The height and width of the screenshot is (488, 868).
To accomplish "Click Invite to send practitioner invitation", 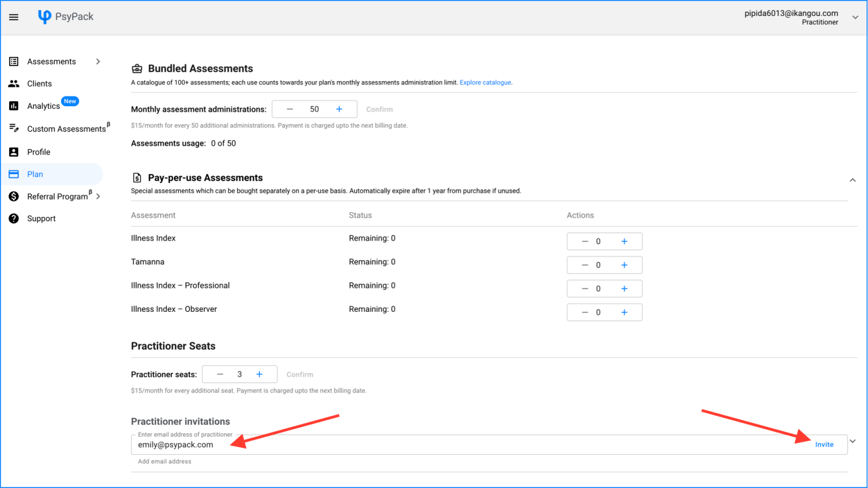I will pos(824,445).
